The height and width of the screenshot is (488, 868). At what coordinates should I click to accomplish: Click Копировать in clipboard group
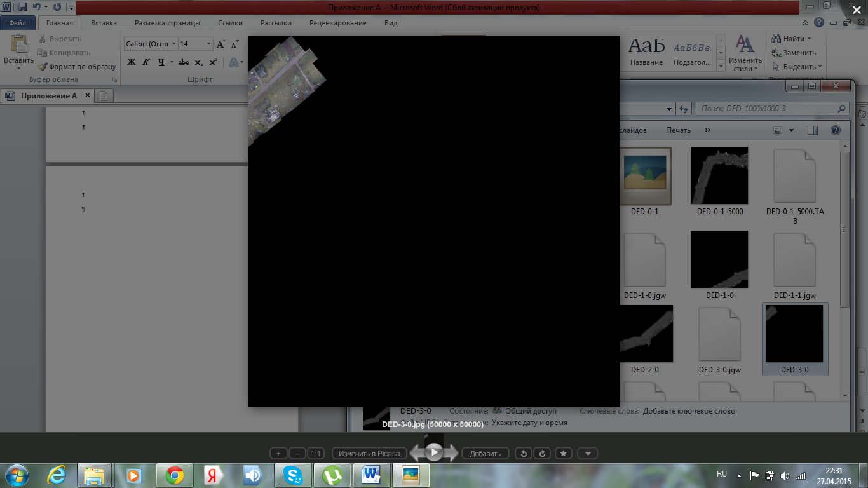point(64,53)
